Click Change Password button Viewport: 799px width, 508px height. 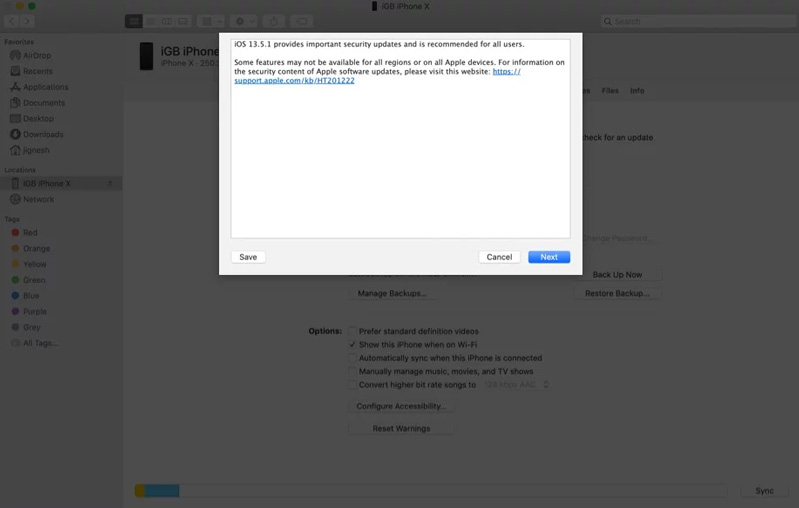618,238
